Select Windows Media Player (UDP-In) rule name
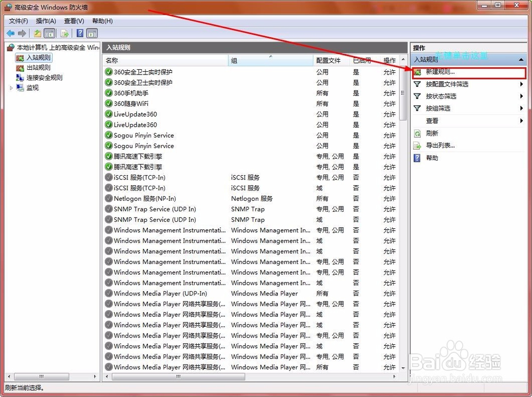 tap(161, 294)
